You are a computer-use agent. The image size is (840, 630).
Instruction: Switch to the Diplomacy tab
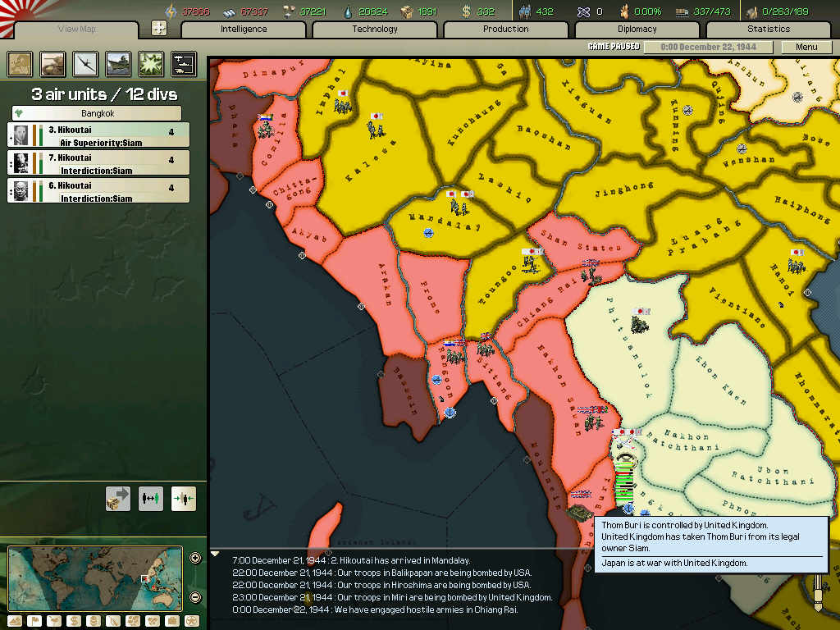(x=637, y=29)
